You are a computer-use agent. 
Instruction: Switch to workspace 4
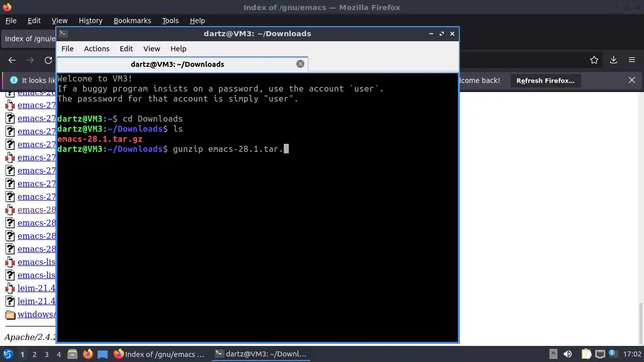coord(58,354)
